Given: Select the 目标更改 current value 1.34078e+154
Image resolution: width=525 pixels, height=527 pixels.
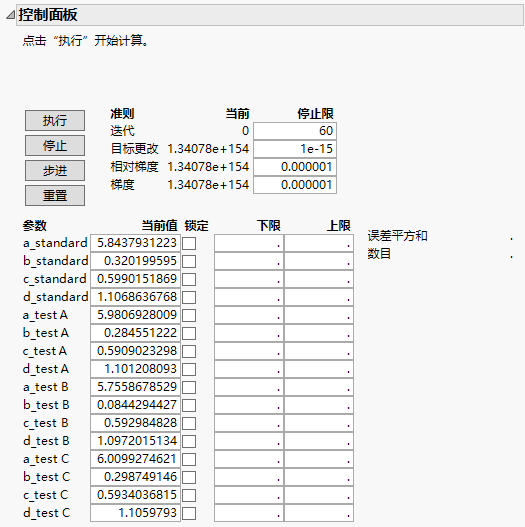Looking at the screenshot, I should tap(208, 149).
